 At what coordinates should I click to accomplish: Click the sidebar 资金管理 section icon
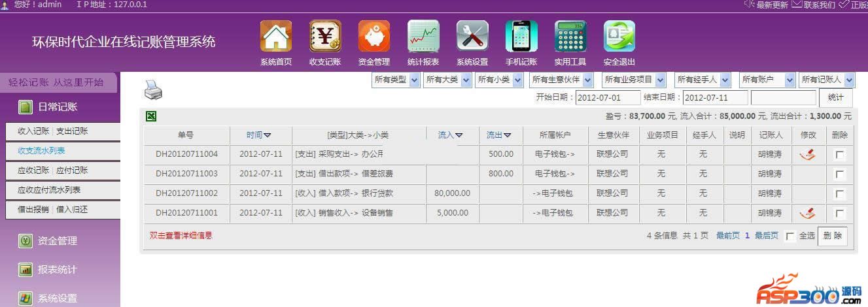tap(26, 241)
